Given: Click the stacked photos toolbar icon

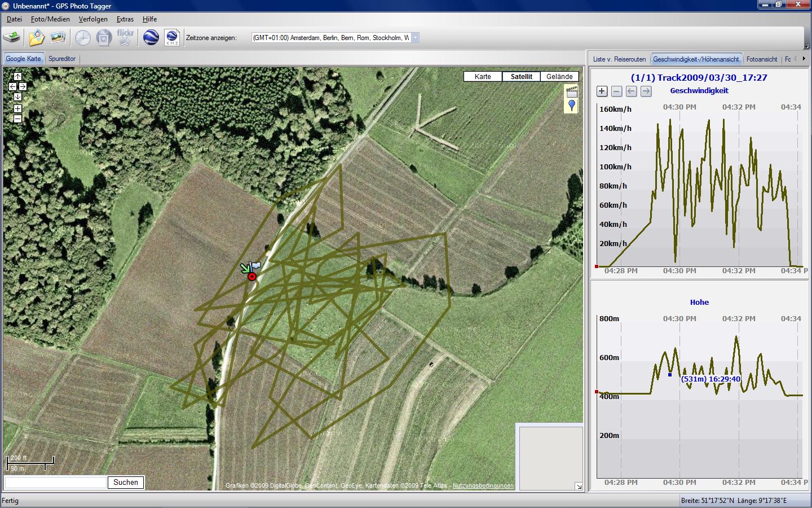Looking at the screenshot, I should click(58, 38).
